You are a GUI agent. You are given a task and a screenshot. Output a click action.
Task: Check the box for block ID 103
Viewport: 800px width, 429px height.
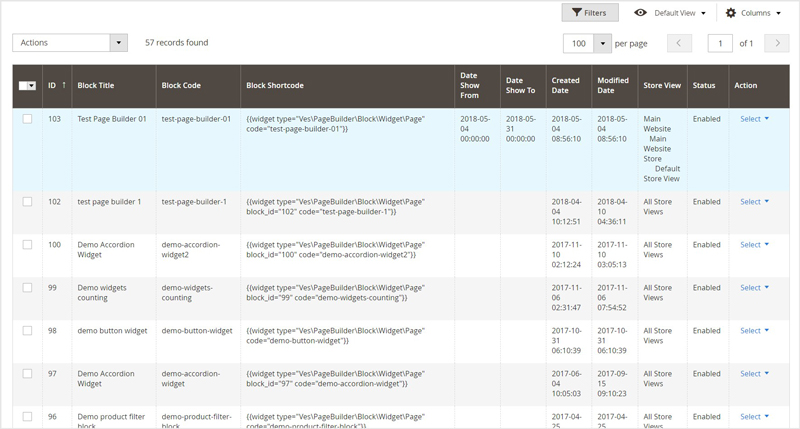pyautogui.click(x=27, y=119)
